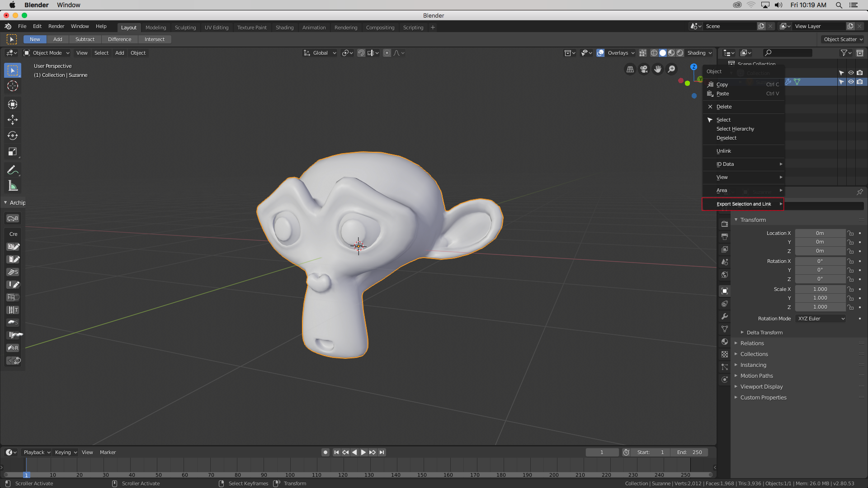
Task: Choose Delete from the Object context menu
Action: tap(743, 107)
